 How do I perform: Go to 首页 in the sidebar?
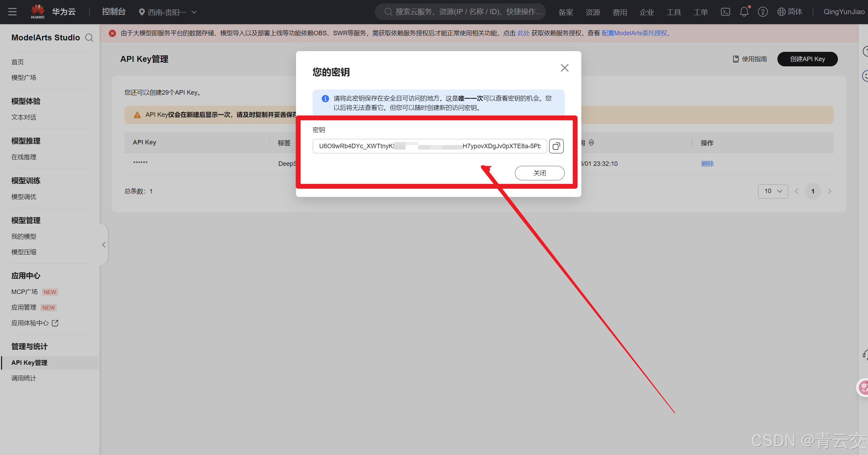tap(18, 62)
